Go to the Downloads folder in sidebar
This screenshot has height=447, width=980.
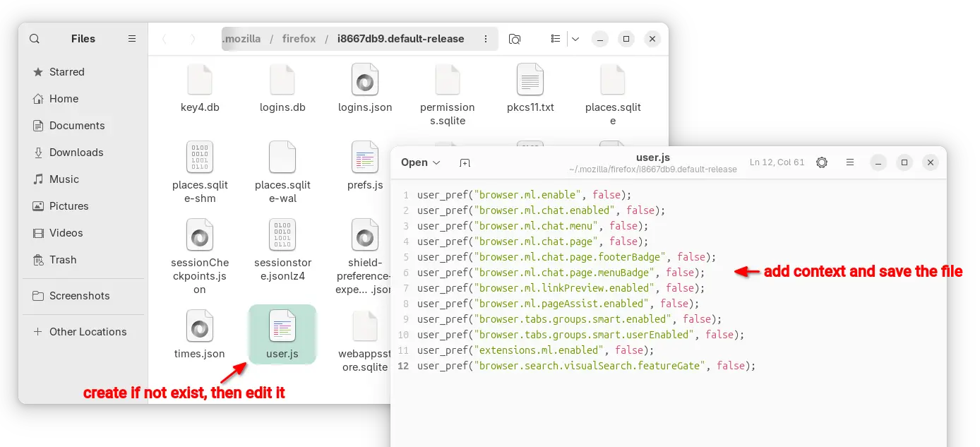pyautogui.click(x=76, y=153)
